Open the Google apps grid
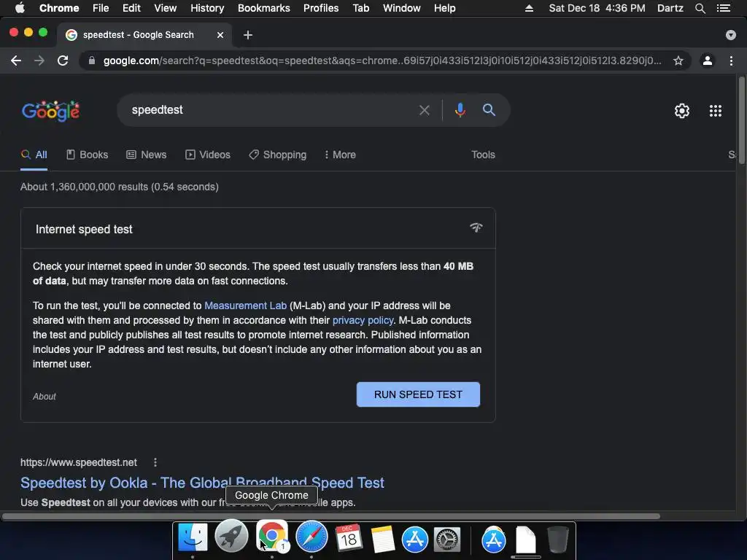Screen dimensions: 747x560 pos(716,111)
